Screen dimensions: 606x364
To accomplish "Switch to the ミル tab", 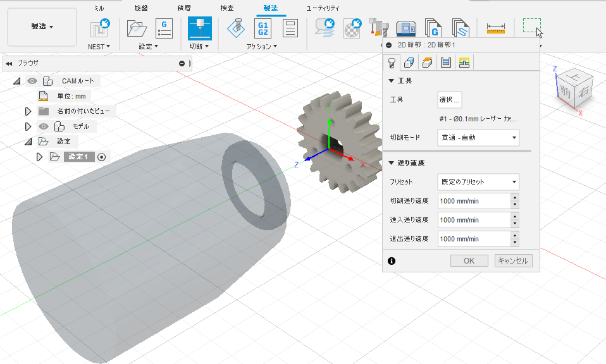I will [99, 8].
